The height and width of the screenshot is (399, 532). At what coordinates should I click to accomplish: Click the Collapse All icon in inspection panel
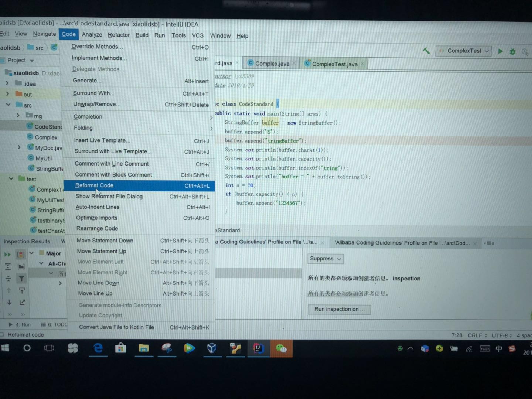tap(8, 278)
